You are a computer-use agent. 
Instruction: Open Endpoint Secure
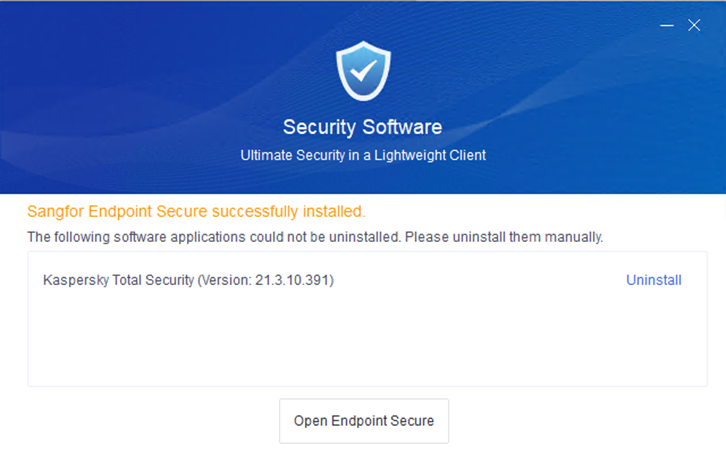[364, 421]
